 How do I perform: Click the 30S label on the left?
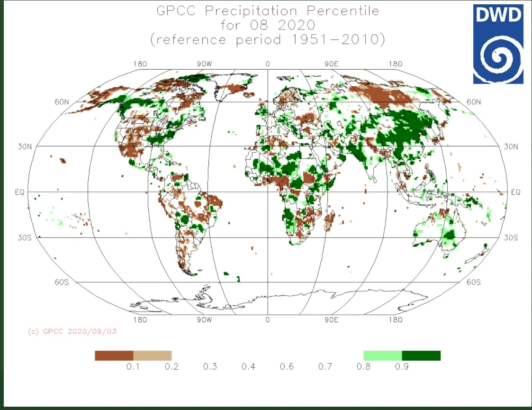pyautogui.click(x=24, y=237)
